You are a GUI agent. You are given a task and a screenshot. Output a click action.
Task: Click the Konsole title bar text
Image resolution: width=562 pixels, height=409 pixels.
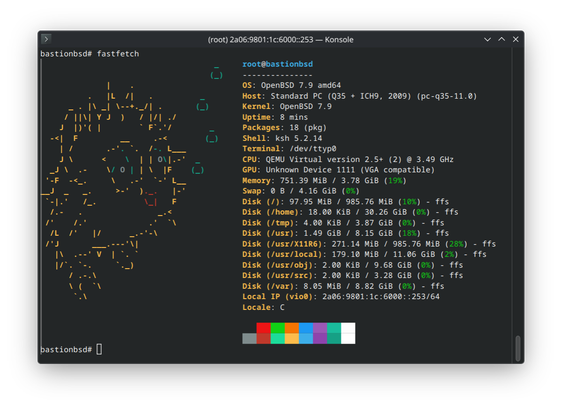(281, 39)
